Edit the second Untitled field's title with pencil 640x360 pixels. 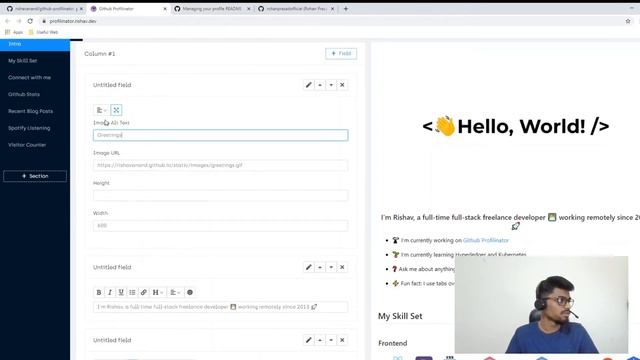click(x=309, y=267)
